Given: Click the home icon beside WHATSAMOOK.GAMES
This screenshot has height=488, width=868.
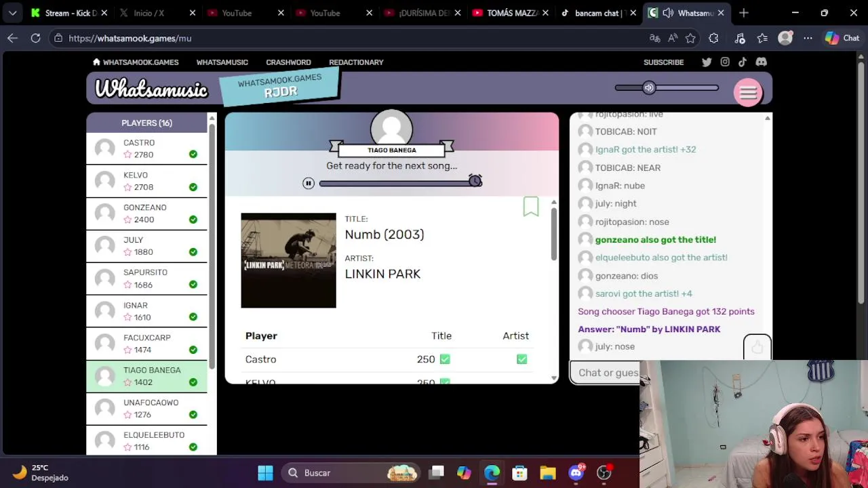Looking at the screenshot, I should 96,62.
